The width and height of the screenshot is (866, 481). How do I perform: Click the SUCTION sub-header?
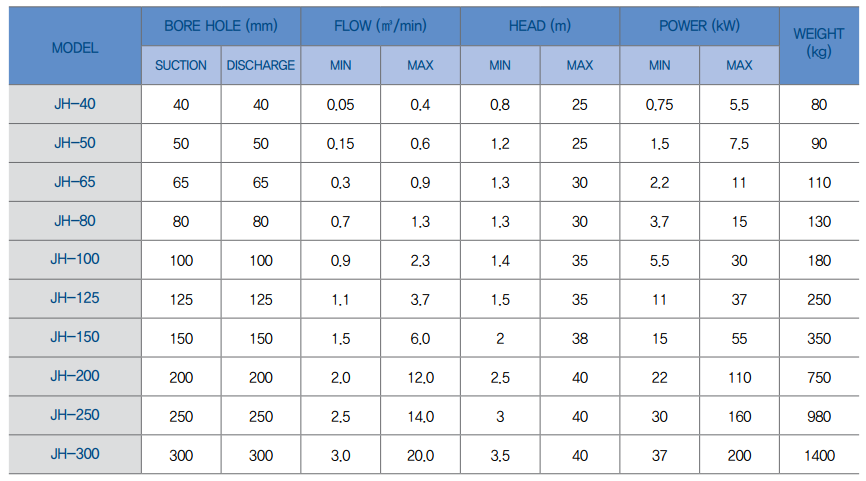click(x=181, y=65)
